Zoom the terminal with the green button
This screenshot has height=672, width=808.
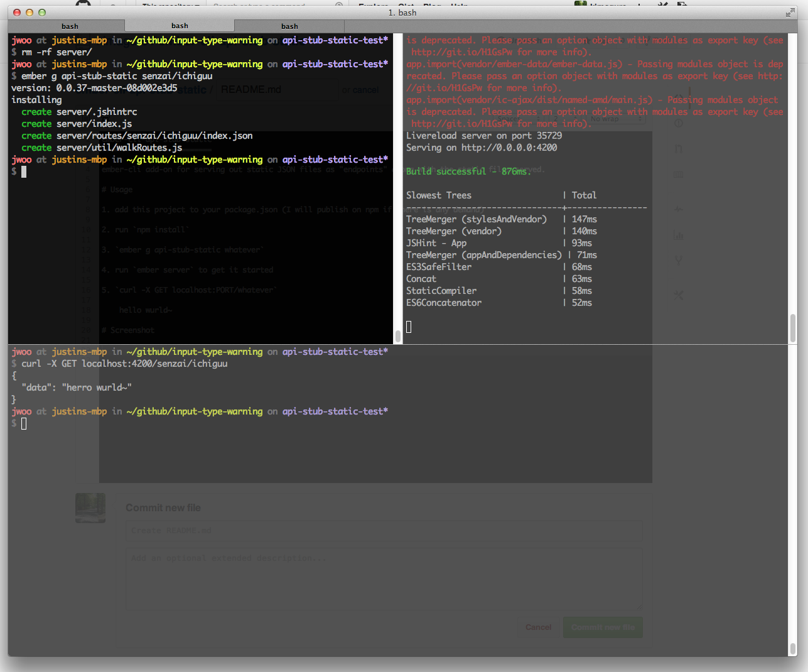pos(42,13)
